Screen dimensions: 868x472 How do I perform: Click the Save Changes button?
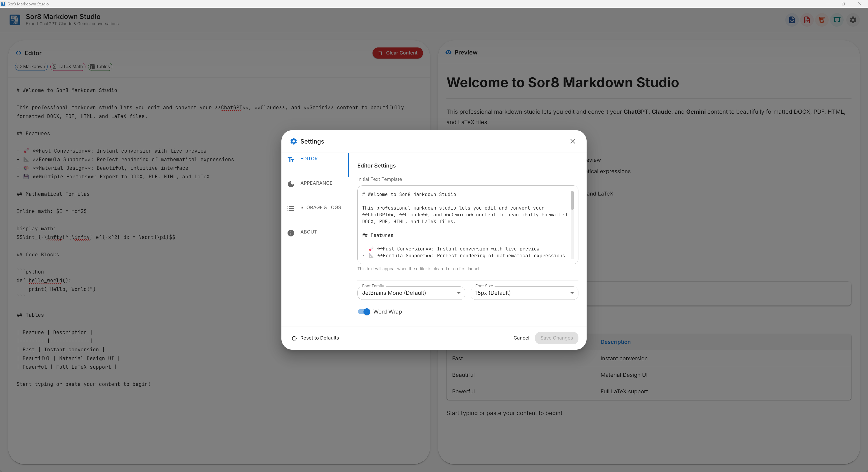click(556, 338)
